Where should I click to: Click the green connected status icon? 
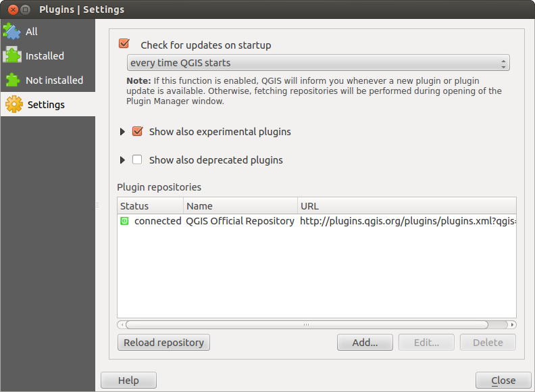coord(124,221)
